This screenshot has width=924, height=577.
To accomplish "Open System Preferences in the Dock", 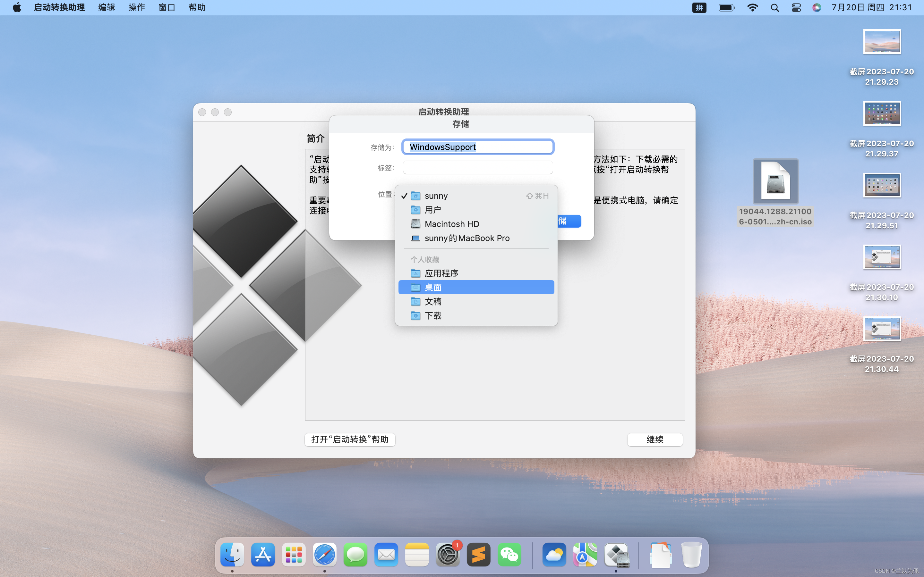I will [448, 555].
